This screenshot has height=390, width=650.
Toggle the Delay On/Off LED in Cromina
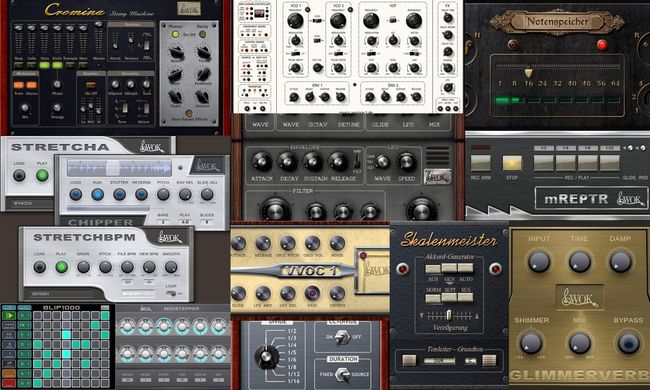tap(202, 34)
